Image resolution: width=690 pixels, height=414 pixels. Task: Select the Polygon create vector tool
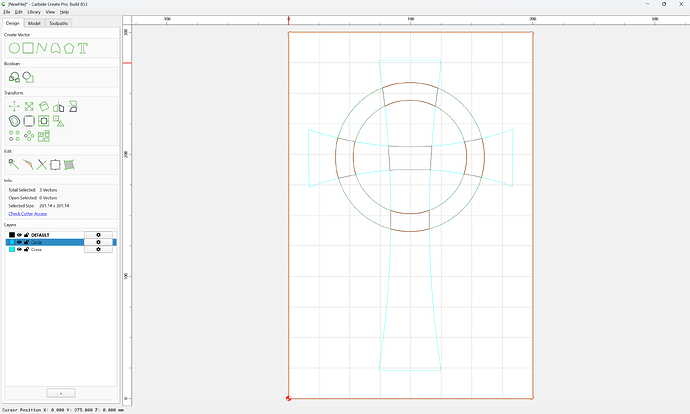click(x=69, y=48)
